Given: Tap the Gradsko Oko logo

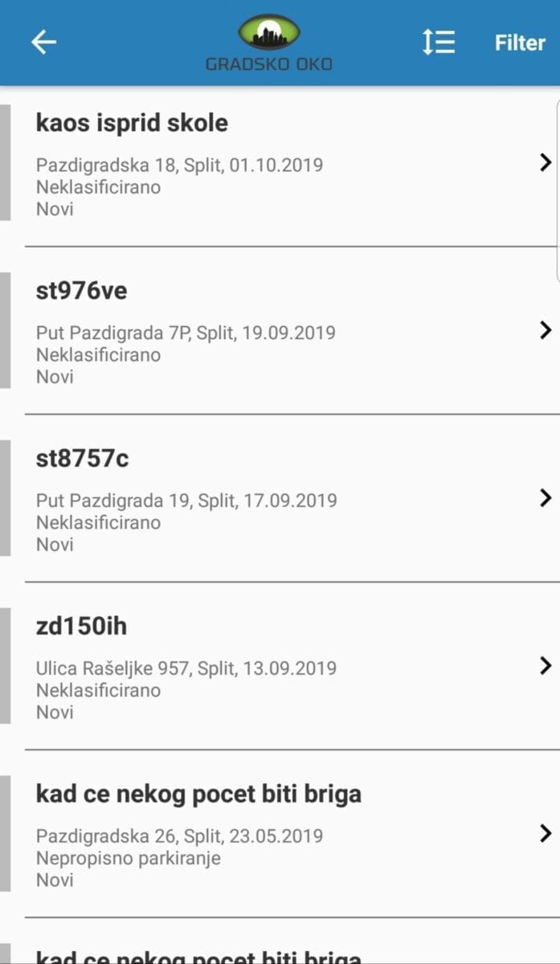Looking at the screenshot, I should 269,43.
